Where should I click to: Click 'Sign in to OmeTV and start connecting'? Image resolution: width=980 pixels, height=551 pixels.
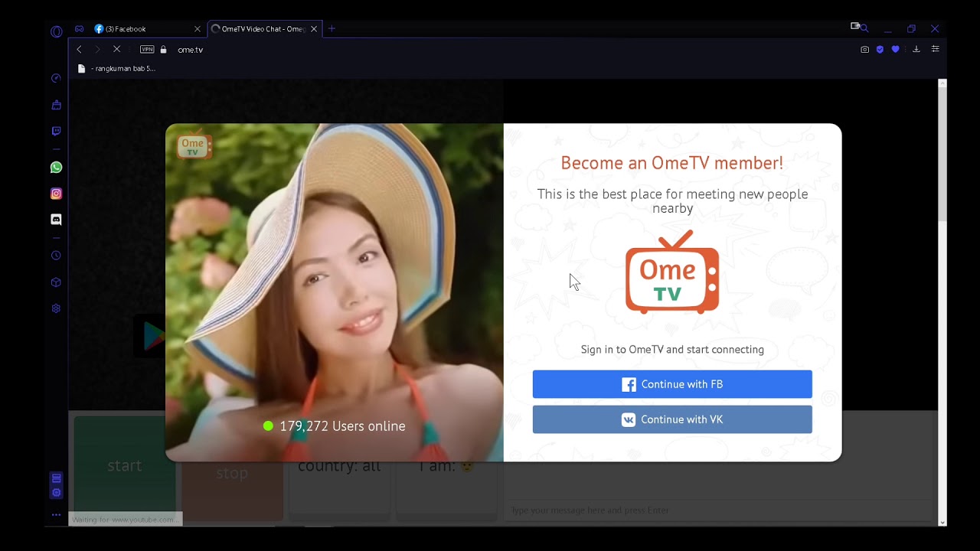[x=672, y=350]
